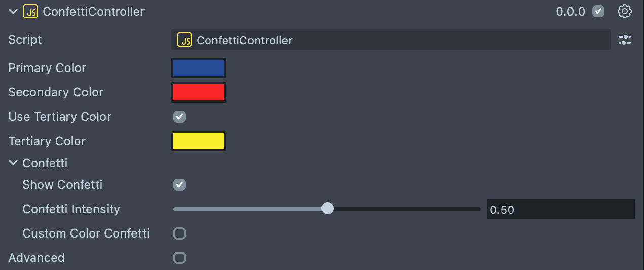
Task: Click the Confetti Intensity value field
Action: point(560,209)
